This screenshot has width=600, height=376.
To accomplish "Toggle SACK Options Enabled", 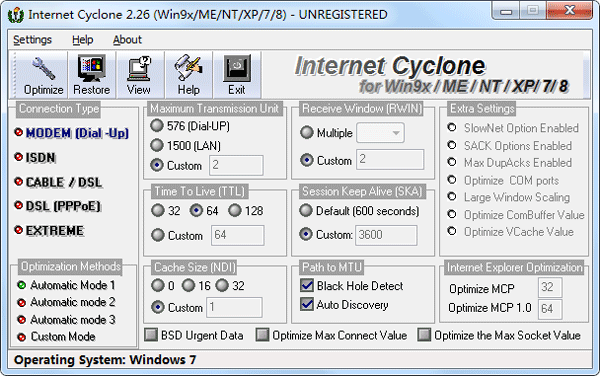I will click(x=452, y=145).
